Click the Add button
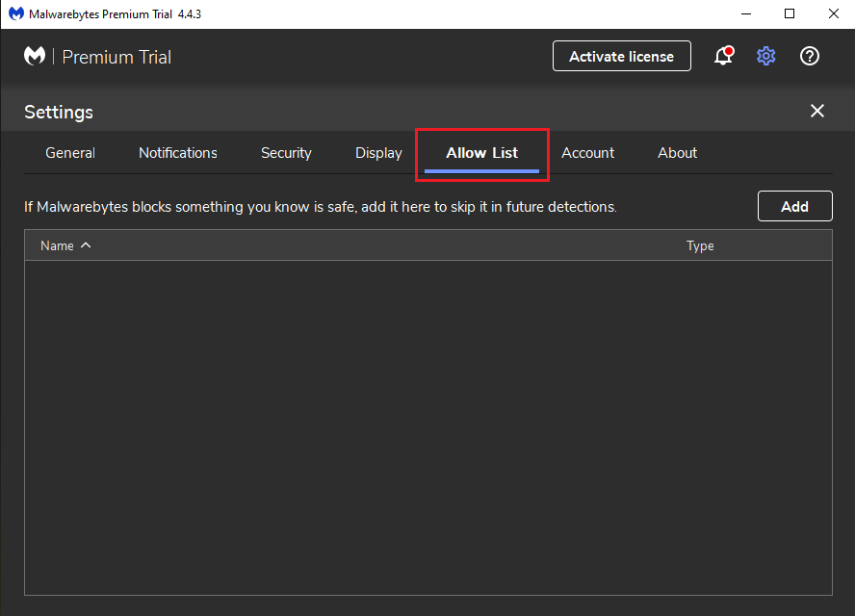 [794, 206]
